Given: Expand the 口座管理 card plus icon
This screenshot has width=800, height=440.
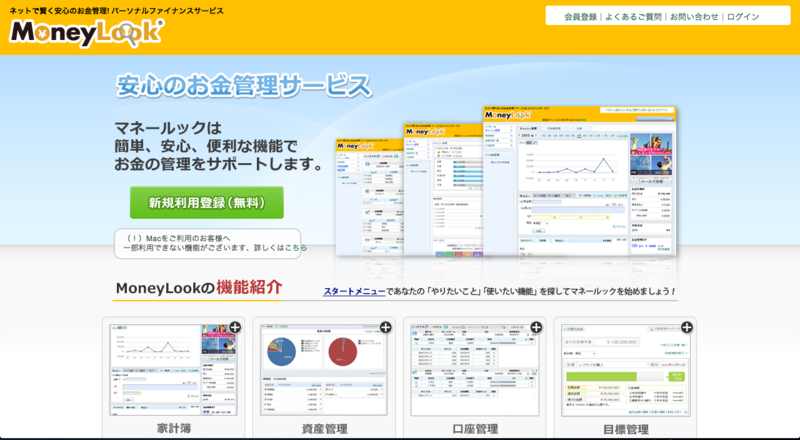Looking at the screenshot, I should [536, 327].
